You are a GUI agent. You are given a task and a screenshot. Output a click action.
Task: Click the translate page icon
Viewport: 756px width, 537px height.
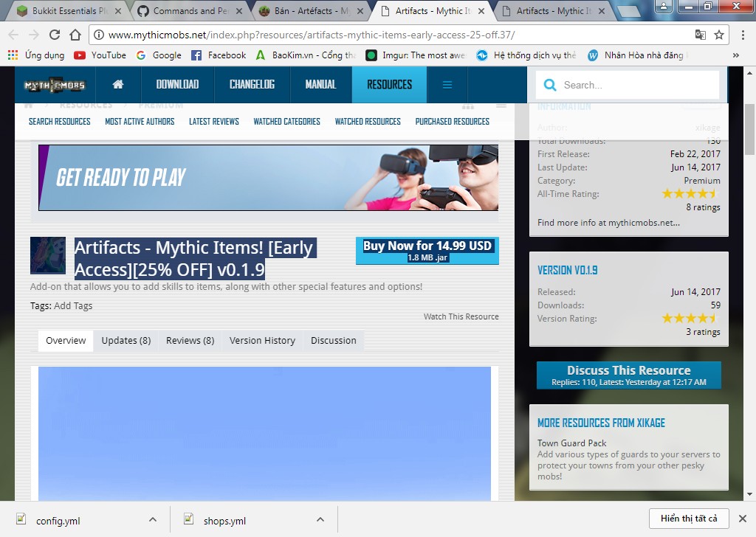point(700,35)
